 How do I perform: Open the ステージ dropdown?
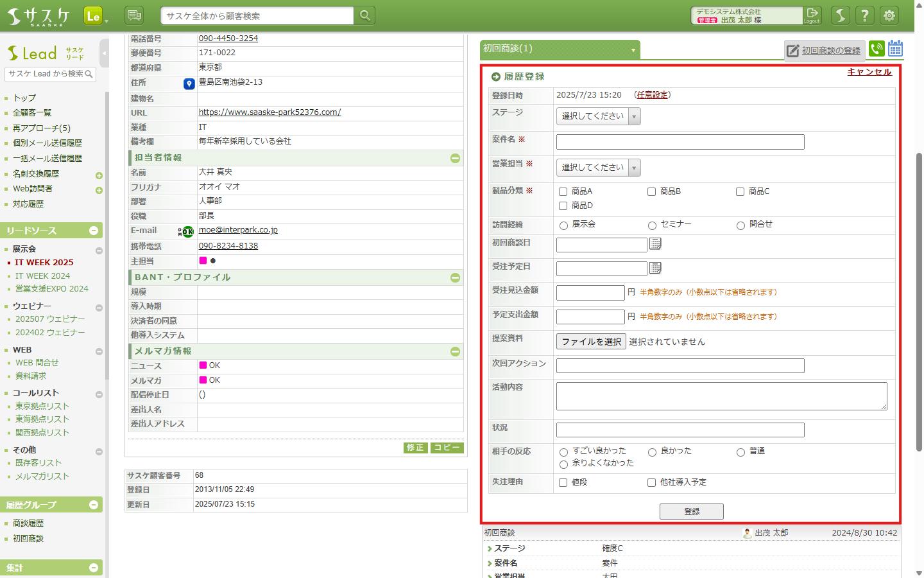pos(598,116)
